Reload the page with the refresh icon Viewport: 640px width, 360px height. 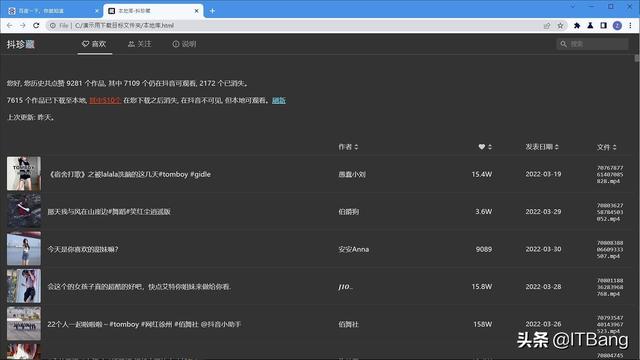(36, 25)
